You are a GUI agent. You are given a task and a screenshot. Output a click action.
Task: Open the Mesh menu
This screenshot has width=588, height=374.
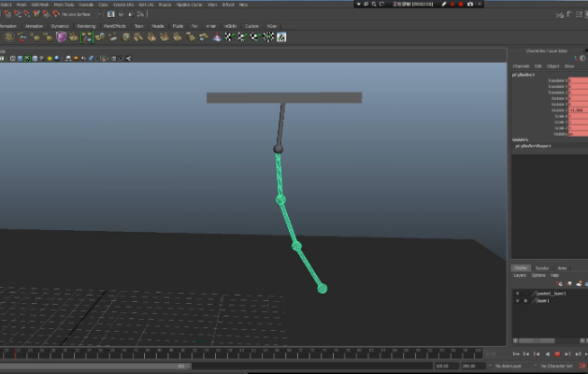22,5
